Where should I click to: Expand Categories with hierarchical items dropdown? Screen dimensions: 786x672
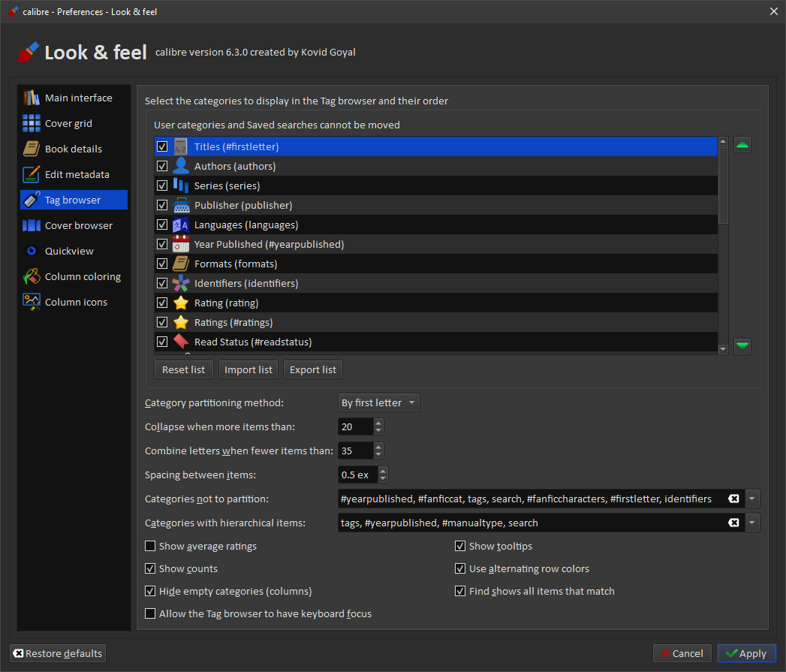[x=753, y=523]
